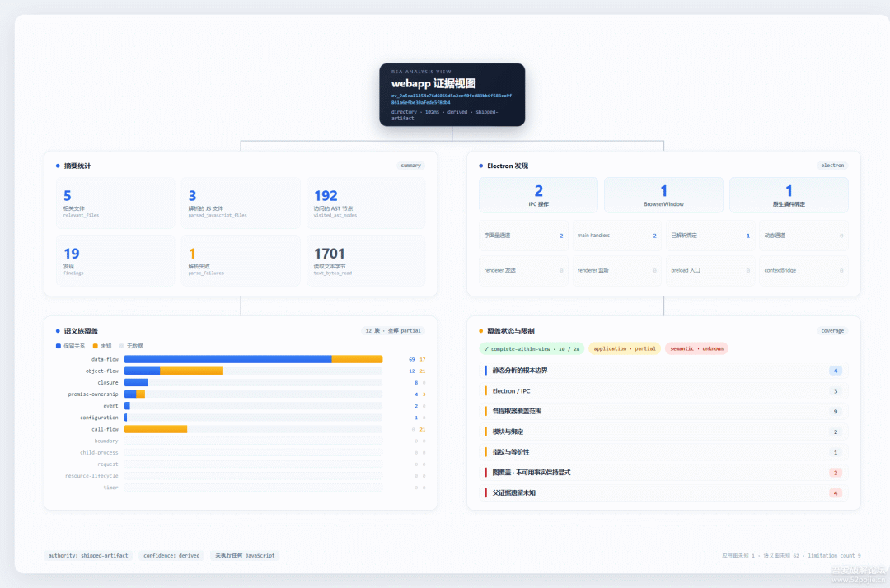
Task: Expand the 图覆盖 · 不可用事实保持显式 row
Action: coord(663,473)
